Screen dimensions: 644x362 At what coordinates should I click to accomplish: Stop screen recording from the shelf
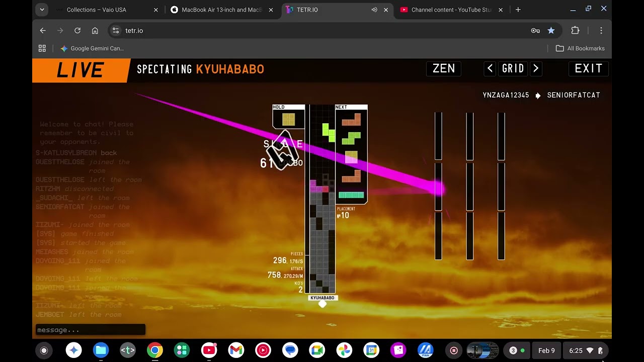pos(454,350)
